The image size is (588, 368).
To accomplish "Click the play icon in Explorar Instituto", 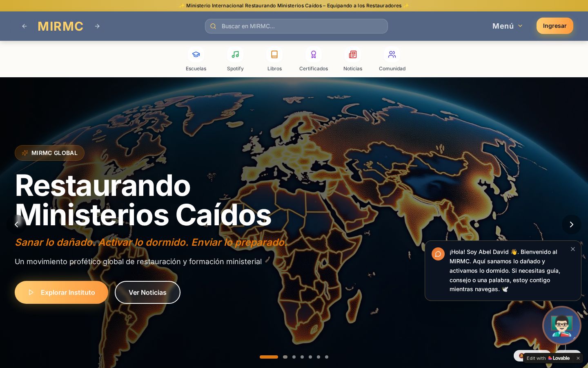I will pyautogui.click(x=31, y=292).
